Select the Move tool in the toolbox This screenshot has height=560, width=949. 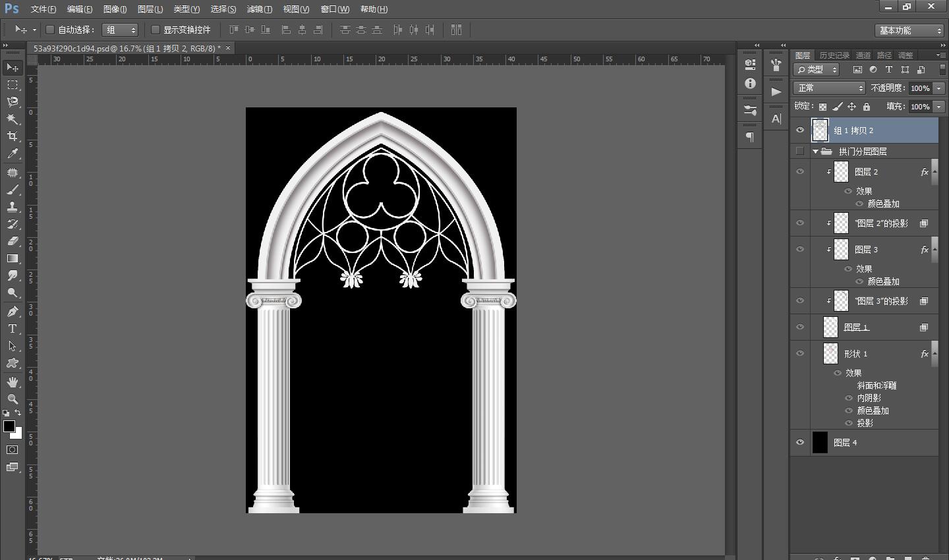[x=13, y=67]
